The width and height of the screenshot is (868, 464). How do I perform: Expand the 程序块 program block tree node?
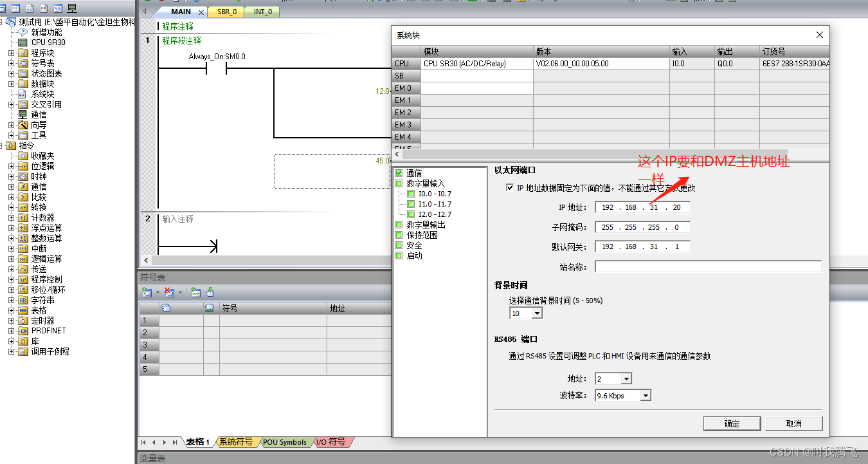(x=11, y=53)
